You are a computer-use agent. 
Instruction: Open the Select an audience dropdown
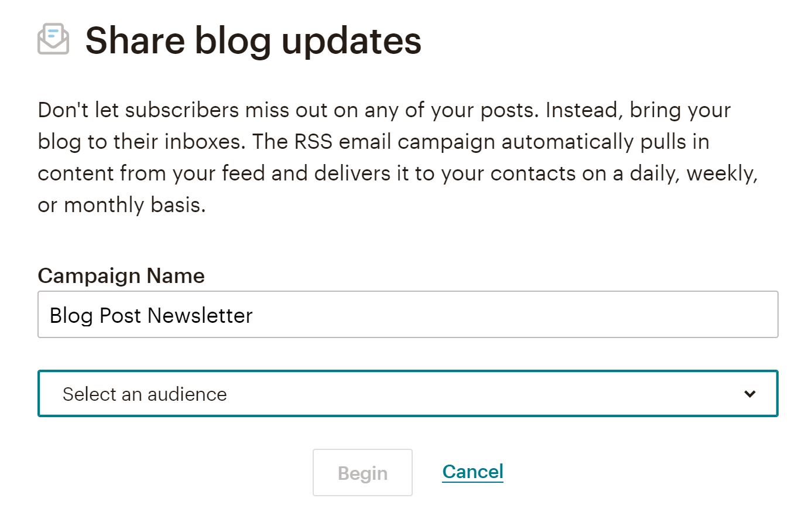coord(407,393)
